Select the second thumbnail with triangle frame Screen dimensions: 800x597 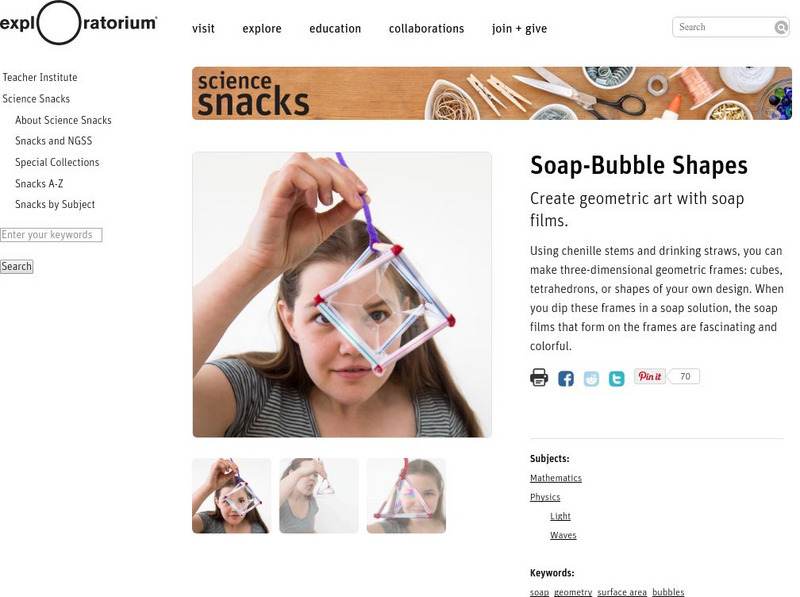pos(319,495)
